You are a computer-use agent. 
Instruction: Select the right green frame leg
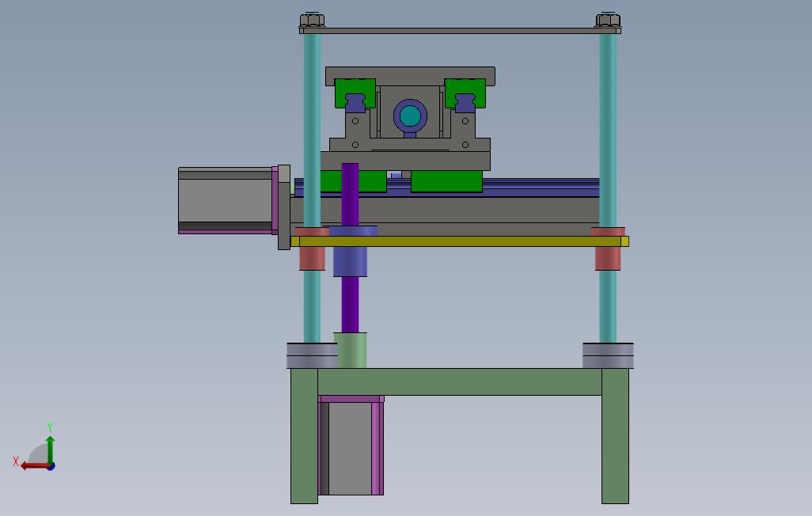tap(615, 436)
